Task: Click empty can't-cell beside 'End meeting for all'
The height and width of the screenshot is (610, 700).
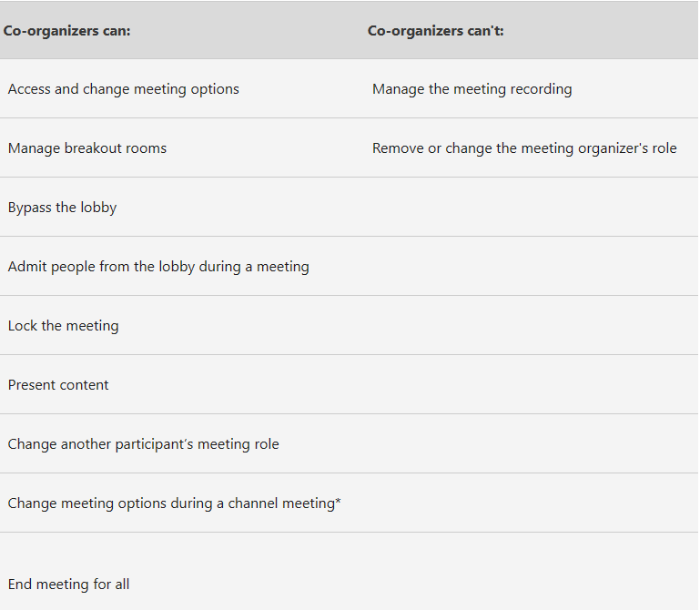Action: tap(532, 572)
